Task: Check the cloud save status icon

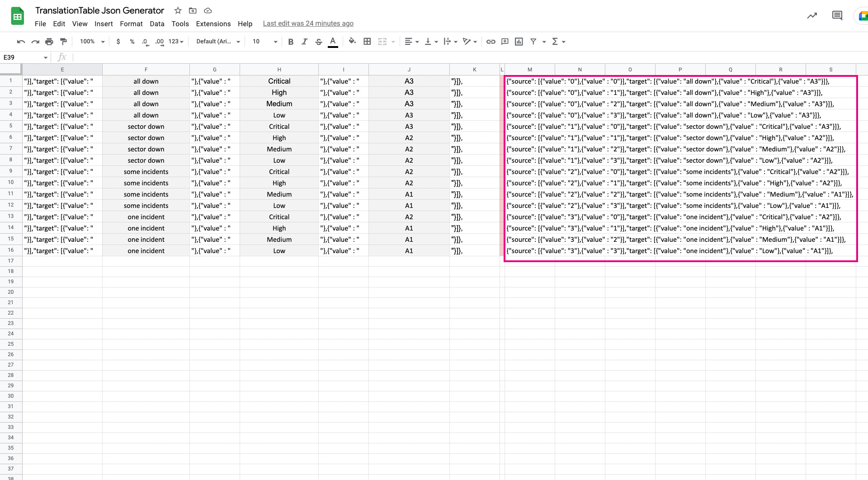Action: 208,10
